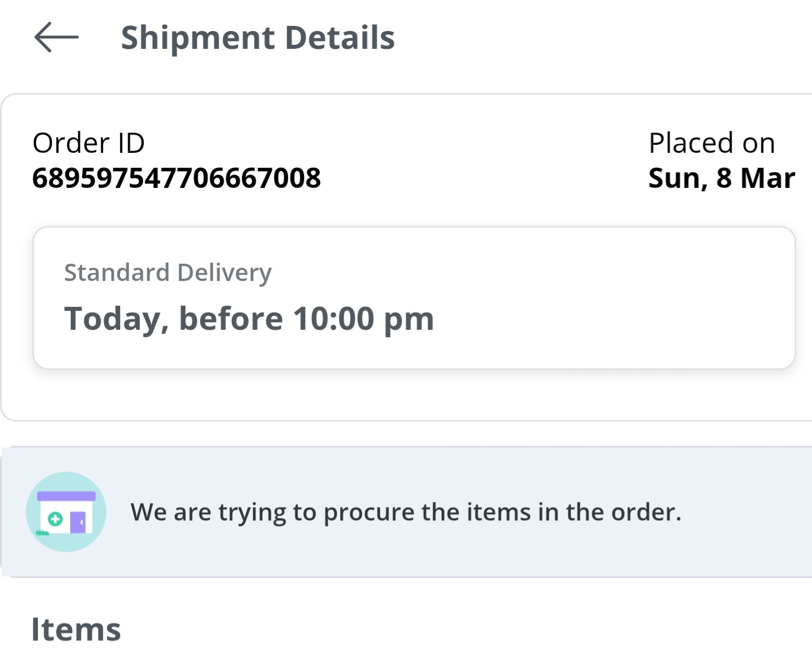Click the Sun, 8 Mar date

(x=721, y=178)
